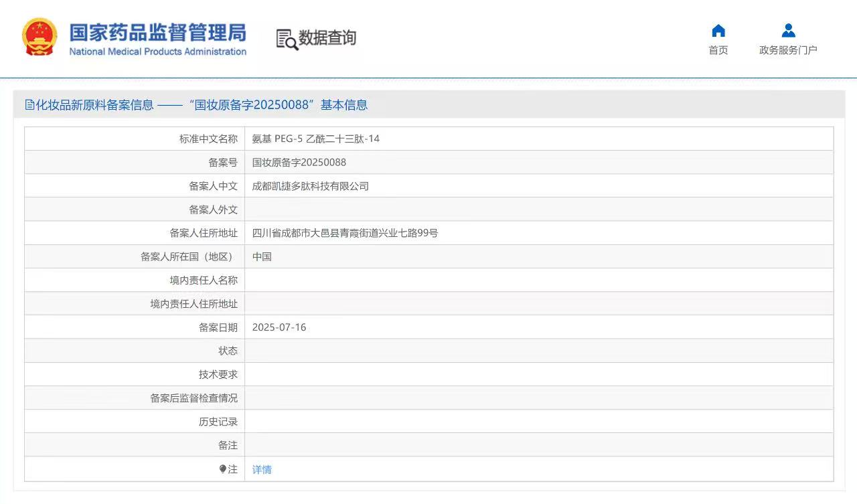Click the filing number value 国妆原备字20250088
The width and height of the screenshot is (857, 504).
pyautogui.click(x=299, y=163)
